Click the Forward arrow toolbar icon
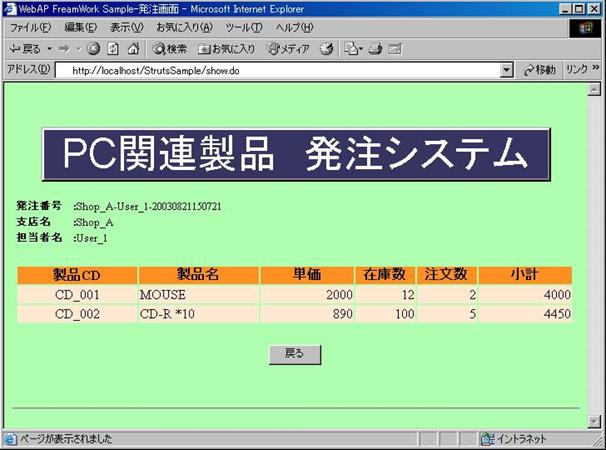 click(x=64, y=49)
